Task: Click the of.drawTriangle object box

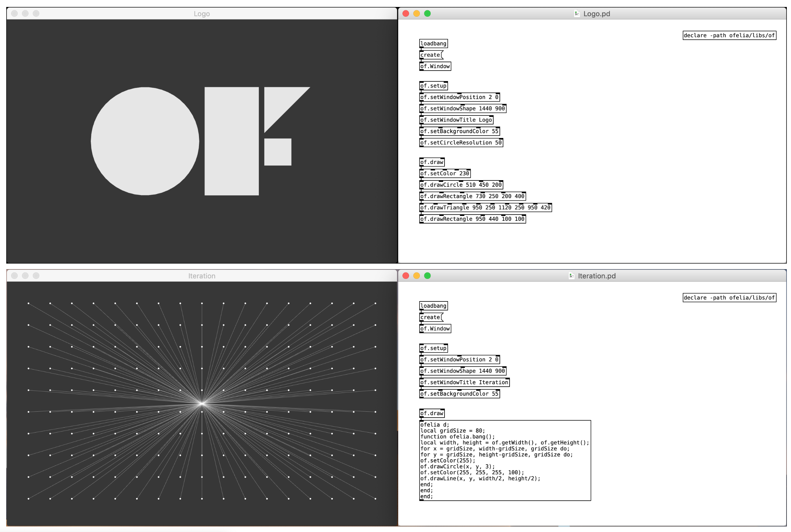Action: (486, 208)
